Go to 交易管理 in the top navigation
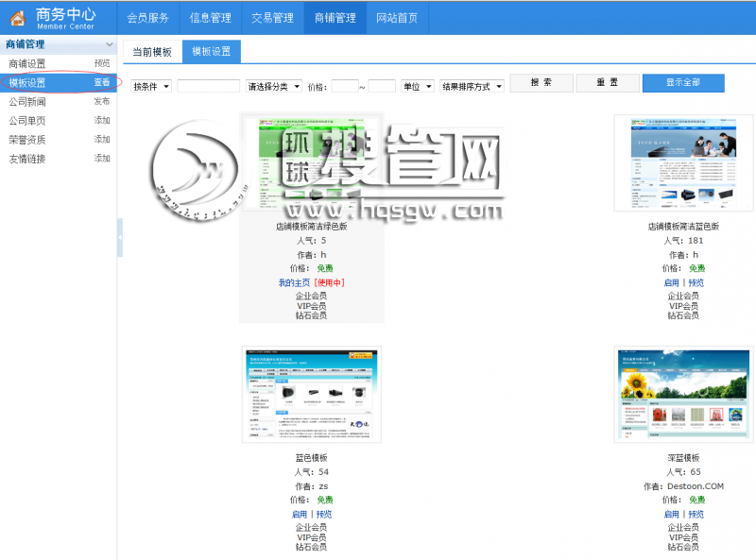 pos(272,18)
